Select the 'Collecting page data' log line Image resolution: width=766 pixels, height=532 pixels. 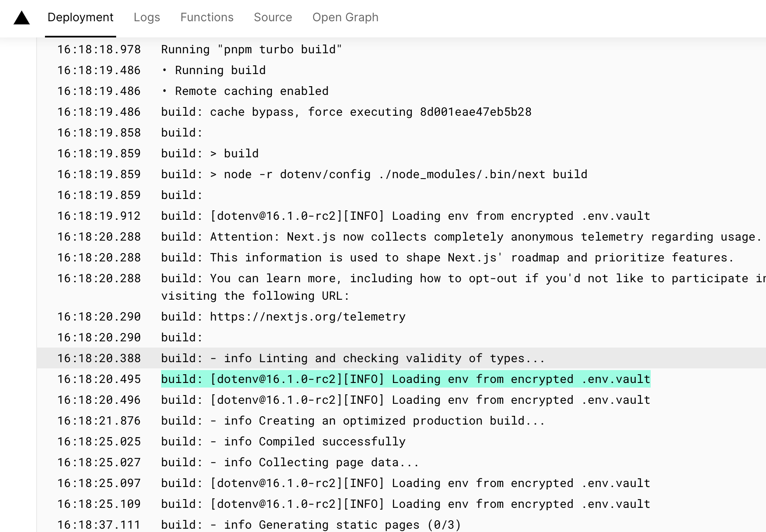(290, 462)
